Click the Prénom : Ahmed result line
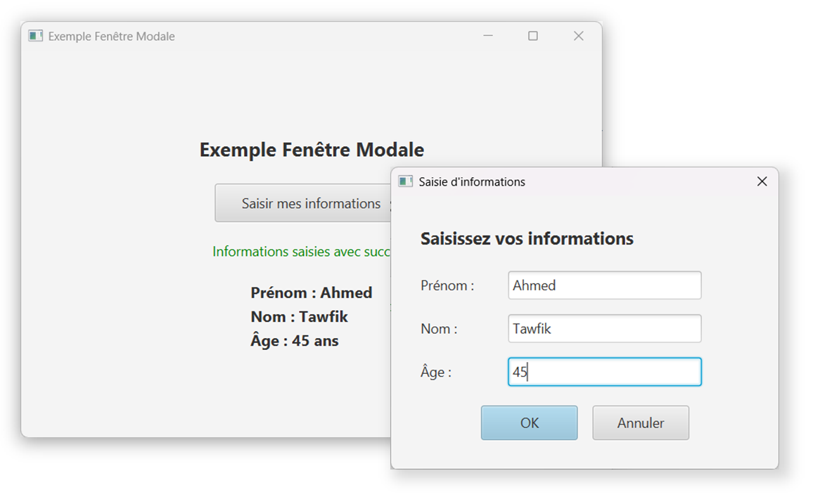The image size is (813, 504). 312,292
